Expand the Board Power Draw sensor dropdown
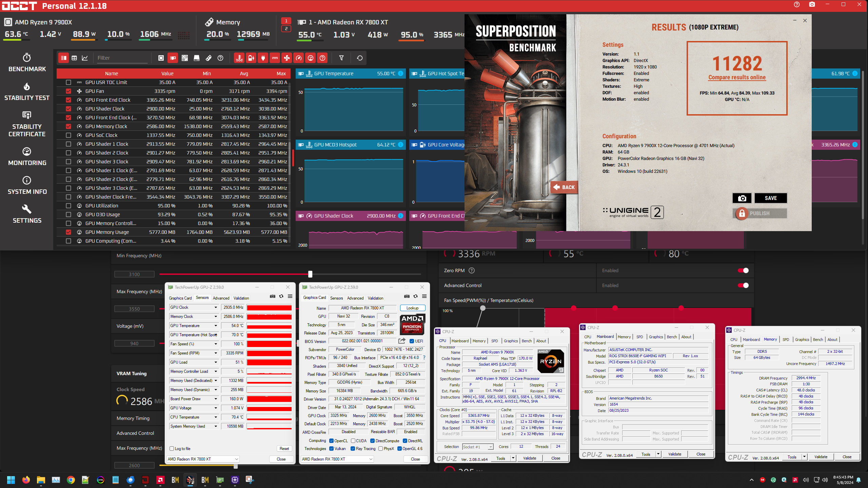This screenshot has height=488, width=868. coord(216,399)
